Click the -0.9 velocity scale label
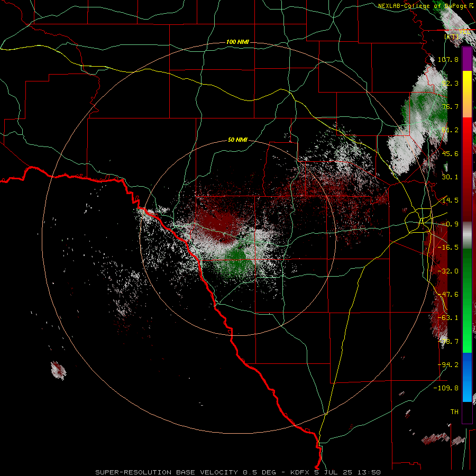The image size is (476, 476). pos(450,224)
